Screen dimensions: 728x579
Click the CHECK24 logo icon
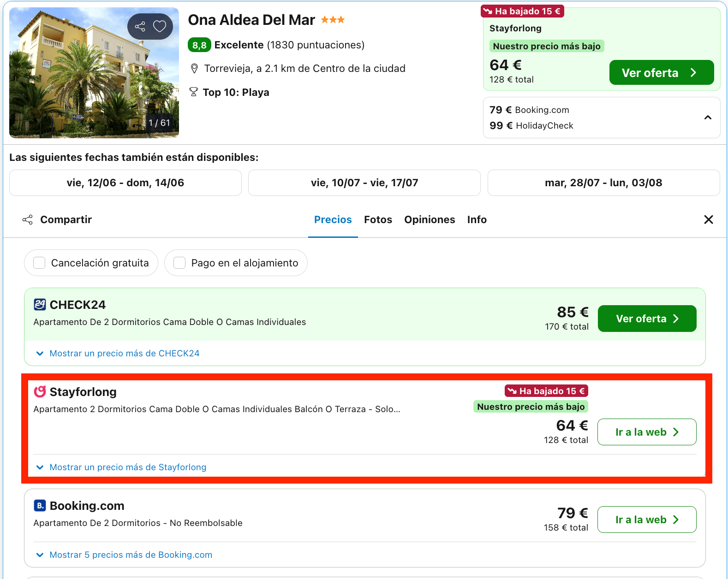pos(40,305)
